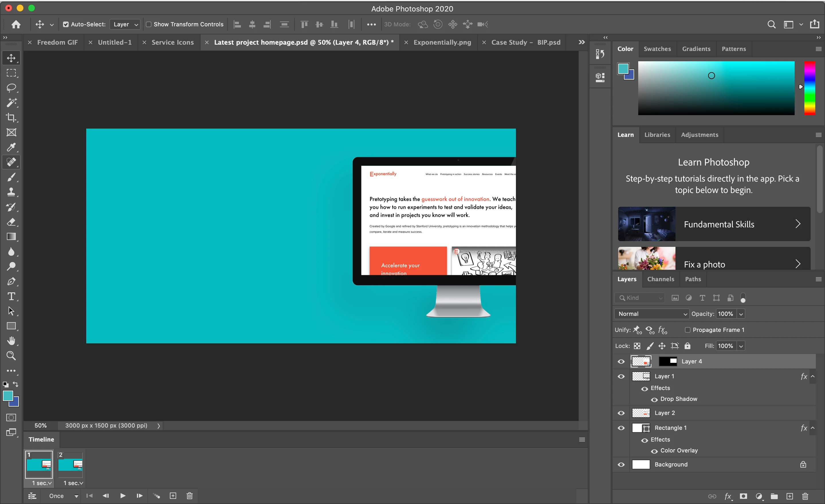This screenshot has width=825, height=504.
Task: Delete the selected layer with trash icon
Action: pyautogui.click(x=805, y=496)
